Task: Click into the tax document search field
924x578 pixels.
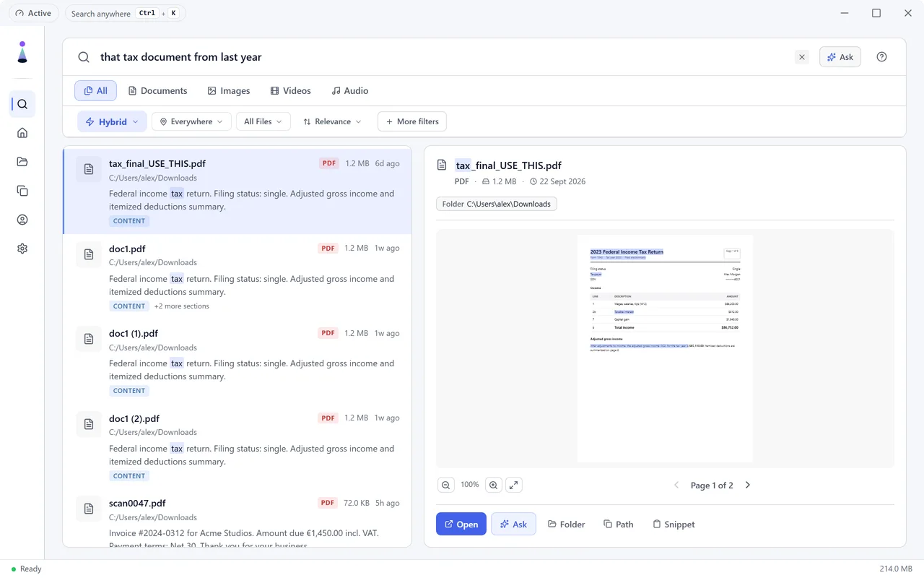Action: [443, 57]
